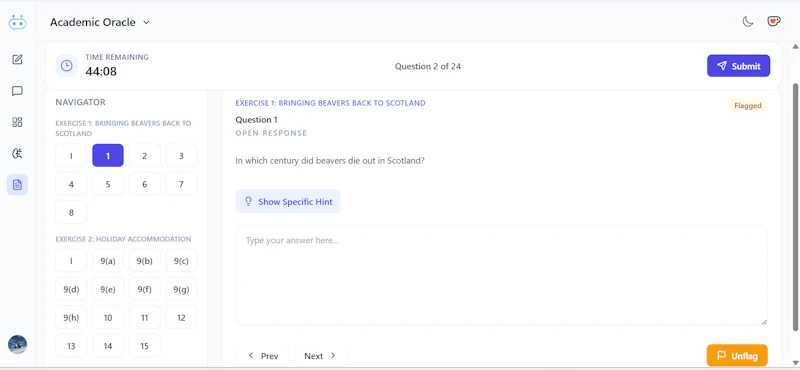The height and width of the screenshot is (370, 800).
Task: Click the Flagged badge
Action: 747,106
